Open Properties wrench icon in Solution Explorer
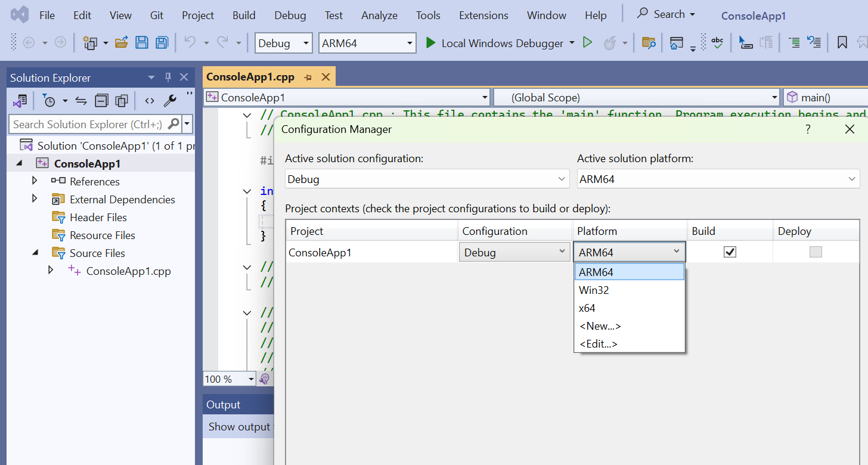868x465 pixels. tap(170, 101)
